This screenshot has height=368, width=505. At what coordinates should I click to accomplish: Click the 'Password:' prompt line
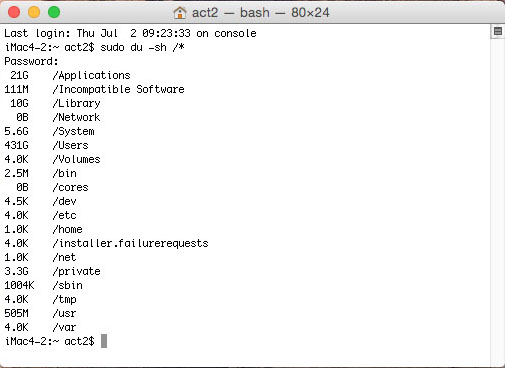click(31, 61)
